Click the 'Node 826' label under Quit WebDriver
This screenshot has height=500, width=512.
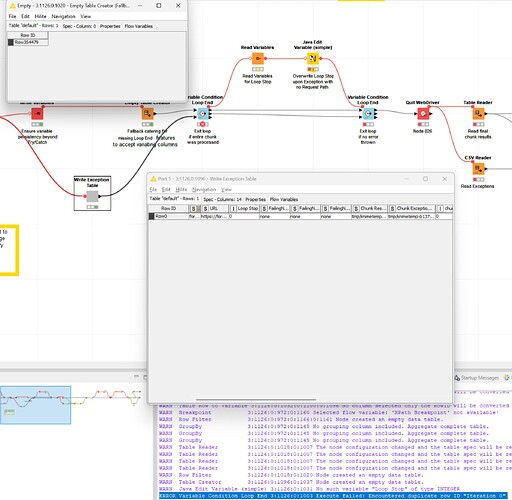tap(422, 131)
